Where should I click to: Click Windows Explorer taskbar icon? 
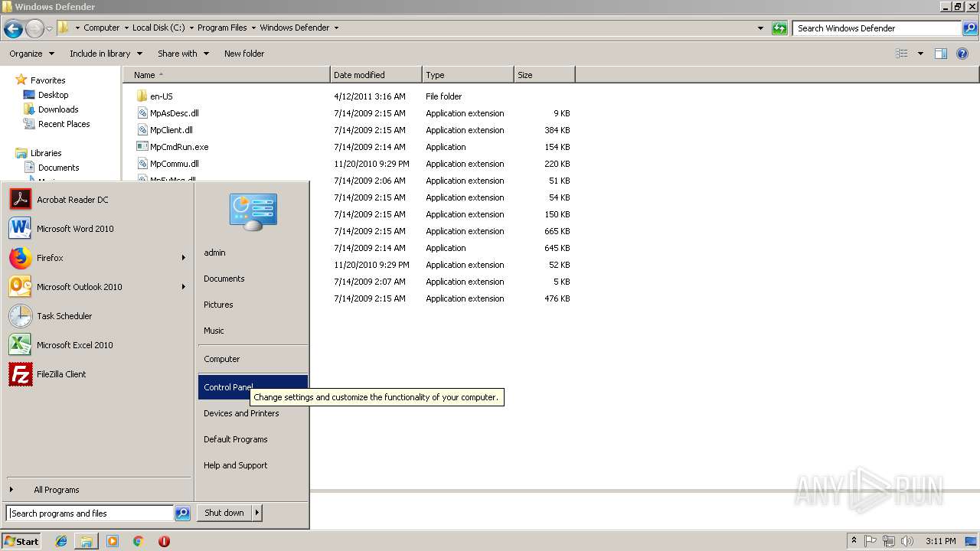point(87,541)
